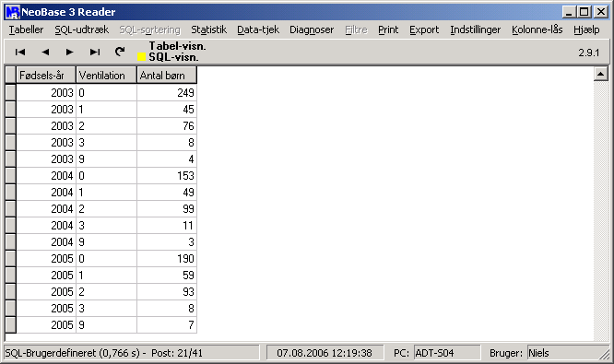Viewport: 614px width, 364px height.
Task: Open the Diagnoser menu
Action: [312, 29]
